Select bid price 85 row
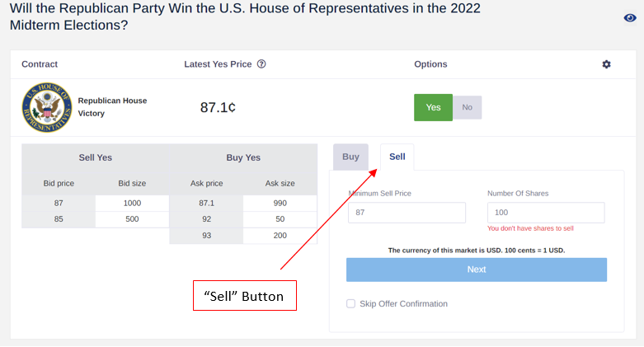644x347 pixels. pos(96,219)
